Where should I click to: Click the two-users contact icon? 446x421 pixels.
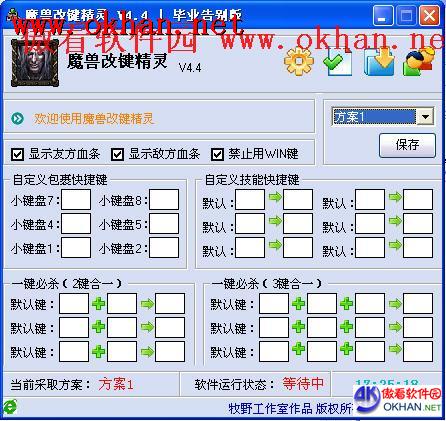tap(419, 61)
